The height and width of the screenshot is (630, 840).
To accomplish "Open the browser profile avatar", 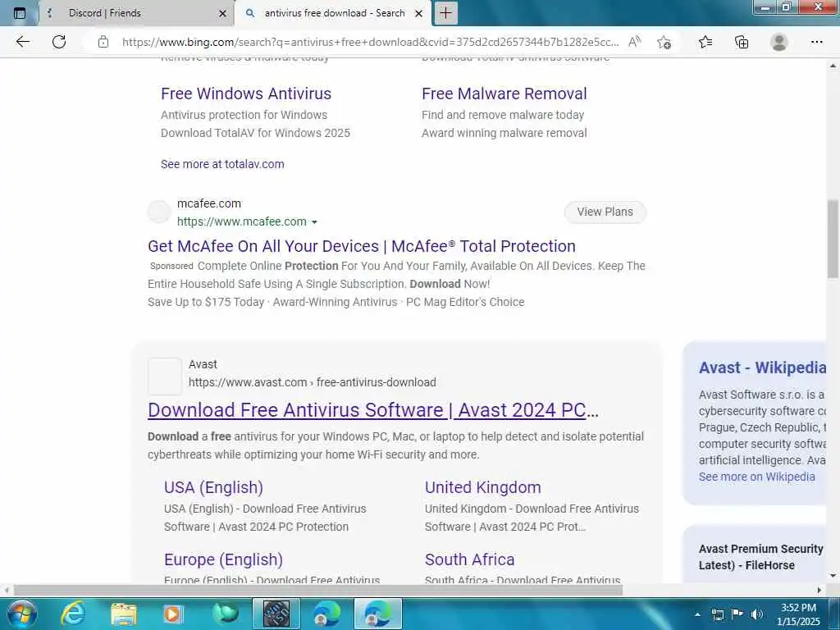I will point(779,42).
